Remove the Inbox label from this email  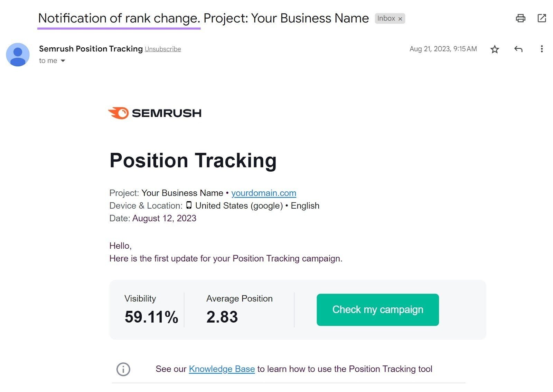click(x=400, y=18)
